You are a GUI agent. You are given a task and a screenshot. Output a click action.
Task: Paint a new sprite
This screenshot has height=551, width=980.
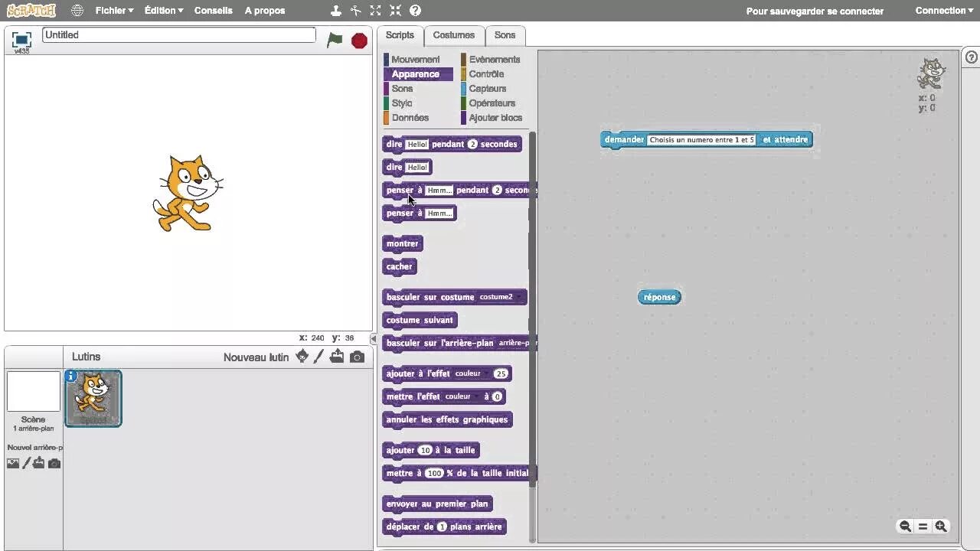[x=318, y=357]
